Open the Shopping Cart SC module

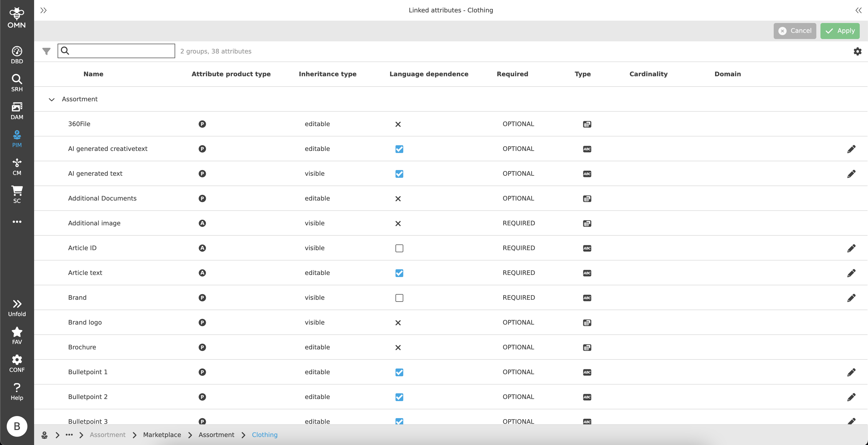coord(17,195)
